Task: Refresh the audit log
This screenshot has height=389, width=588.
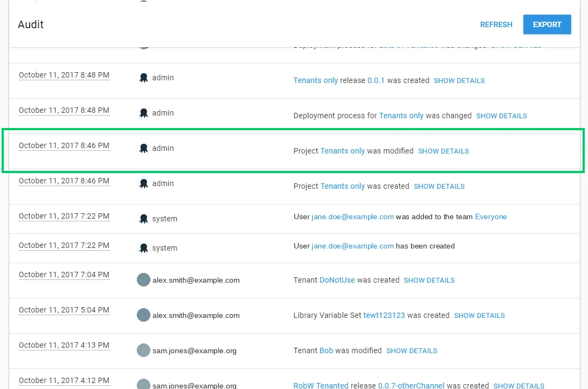Action: coord(496,24)
